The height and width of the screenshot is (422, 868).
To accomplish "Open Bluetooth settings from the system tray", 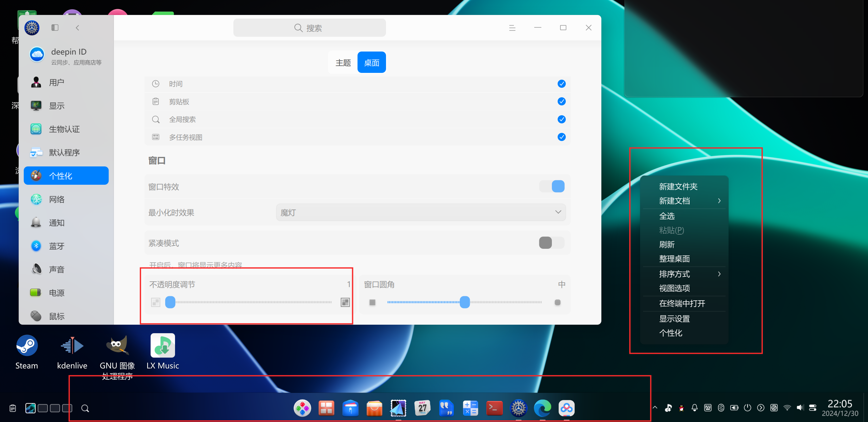I will [x=721, y=408].
